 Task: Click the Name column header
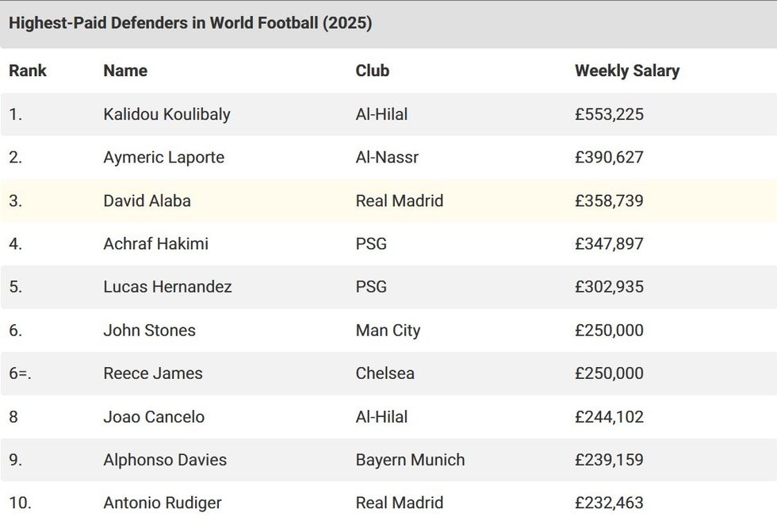[125, 71]
